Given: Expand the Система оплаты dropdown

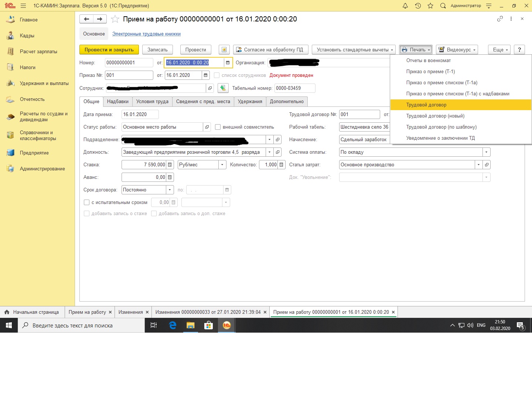Looking at the screenshot, I should tap(486, 152).
